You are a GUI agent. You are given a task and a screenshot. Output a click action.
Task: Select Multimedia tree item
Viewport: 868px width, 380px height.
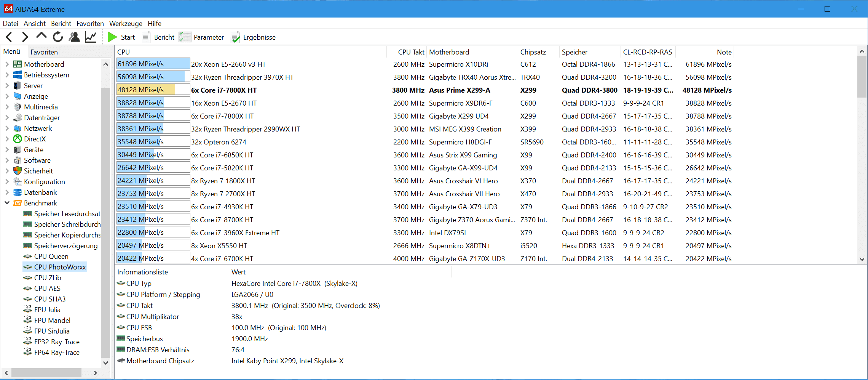click(x=41, y=107)
